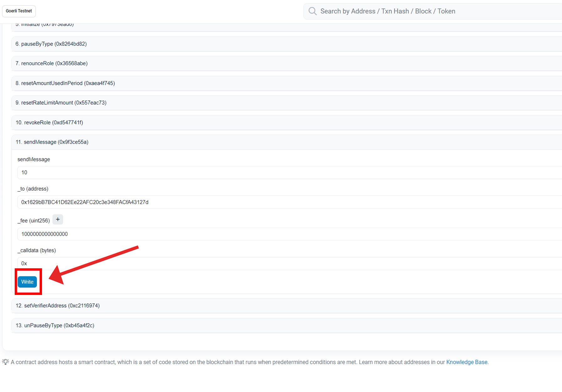This screenshot has height=392, width=562.
Task: Click the plus icon beside _fee
Action: (x=58, y=219)
